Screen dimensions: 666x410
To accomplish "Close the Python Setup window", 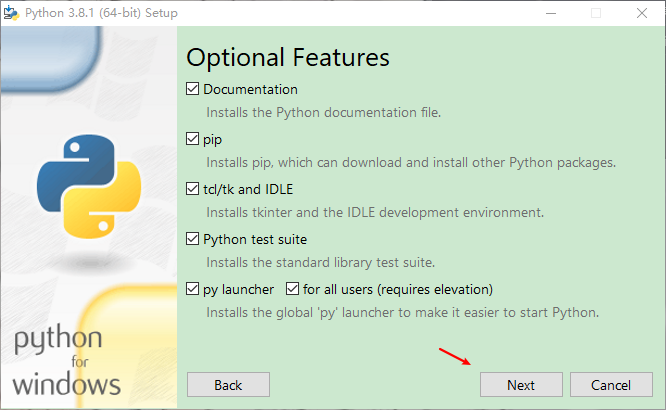I will pyautogui.click(x=642, y=13).
